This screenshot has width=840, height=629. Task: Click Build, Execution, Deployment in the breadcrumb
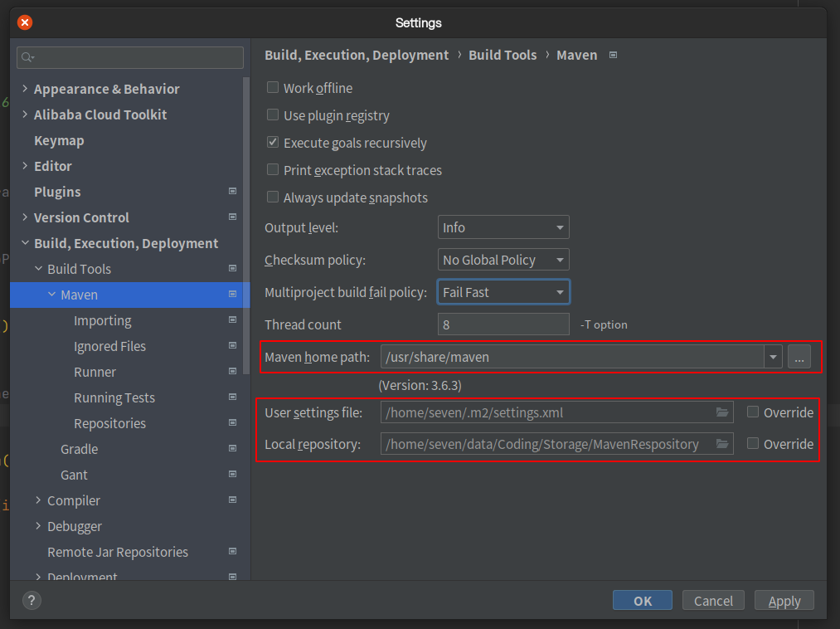click(357, 56)
